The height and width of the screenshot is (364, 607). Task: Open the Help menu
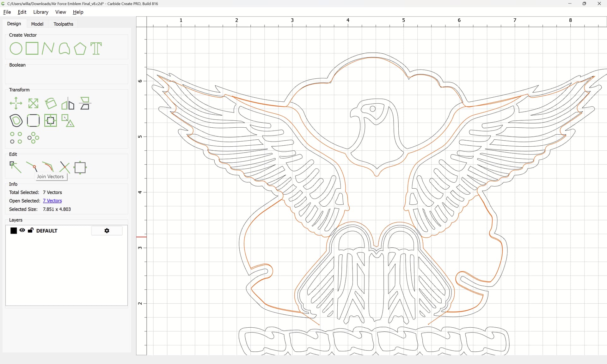[x=78, y=12]
